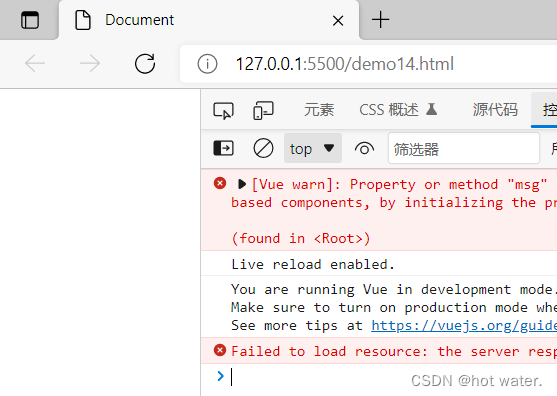
Task: Click the site information icon in address bar
Action: 207,64
